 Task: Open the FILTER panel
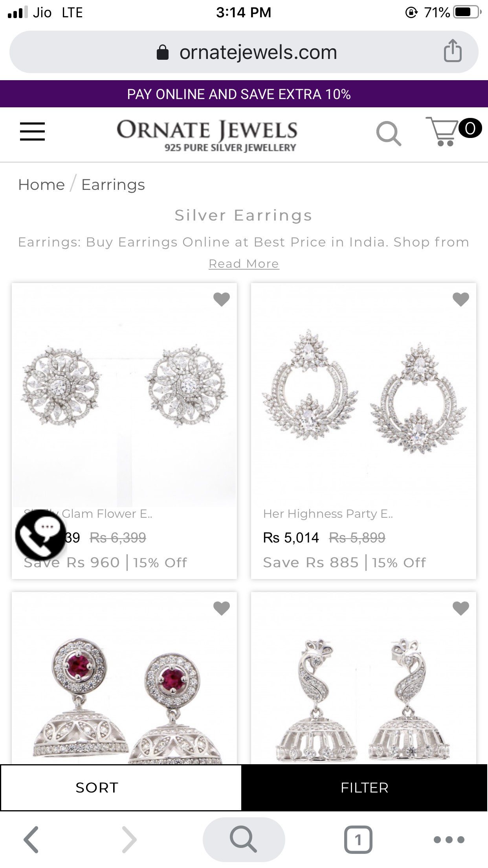tap(364, 787)
